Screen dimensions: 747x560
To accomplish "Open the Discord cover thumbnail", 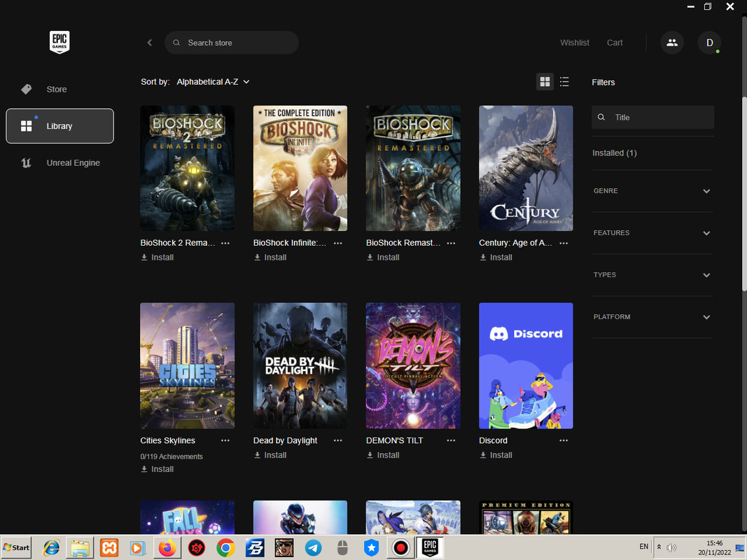I will click(526, 365).
